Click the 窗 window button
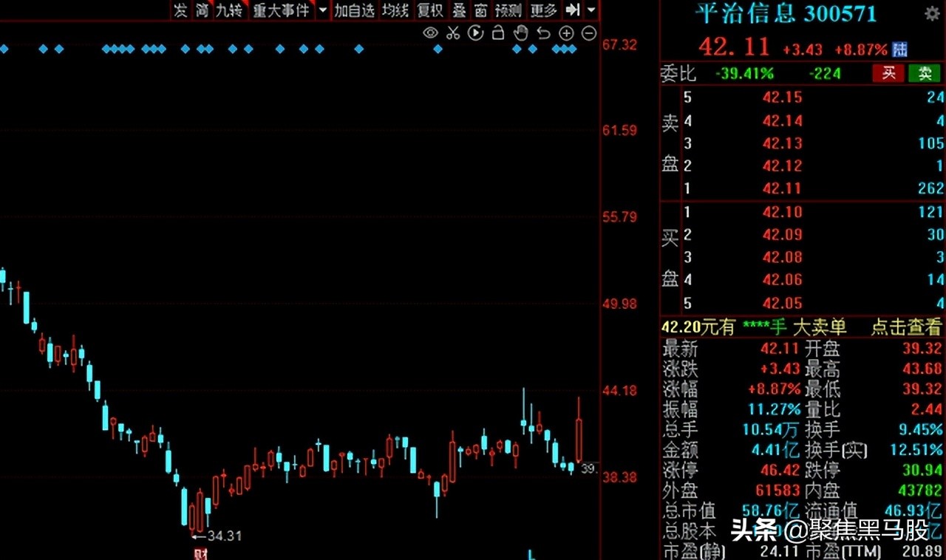 [481, 10]
